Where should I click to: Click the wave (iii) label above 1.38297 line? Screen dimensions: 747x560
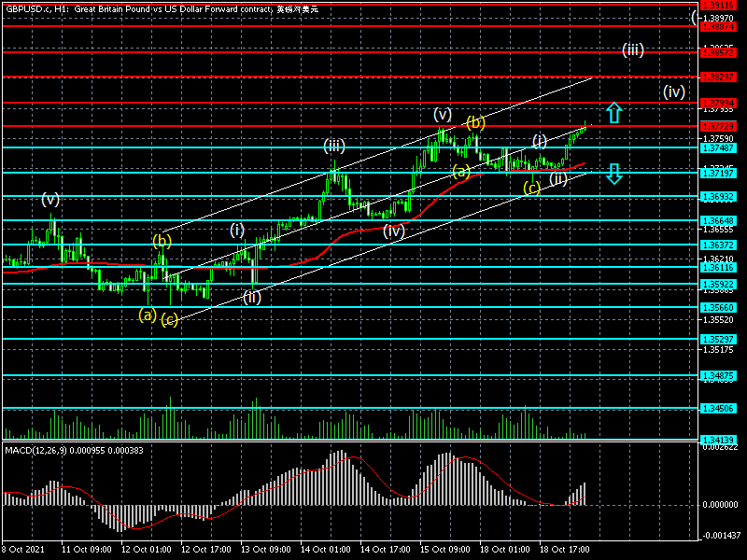coord(633,49)
